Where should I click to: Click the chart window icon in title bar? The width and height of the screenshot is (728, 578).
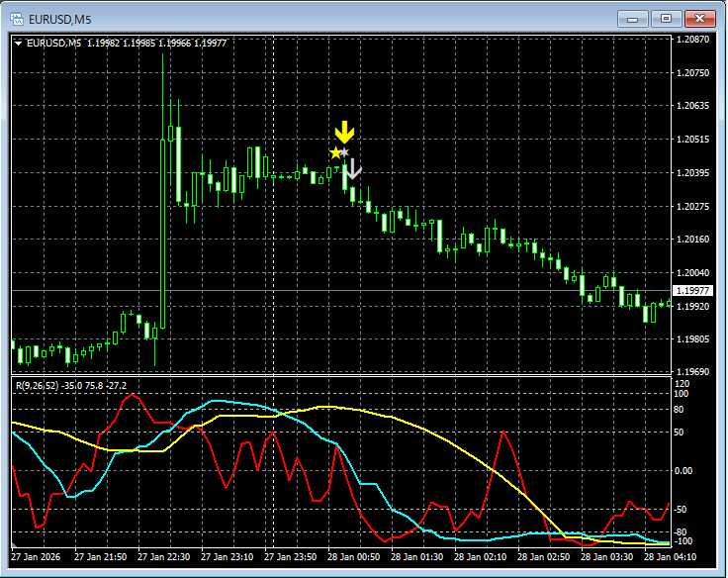pos(16,18)
